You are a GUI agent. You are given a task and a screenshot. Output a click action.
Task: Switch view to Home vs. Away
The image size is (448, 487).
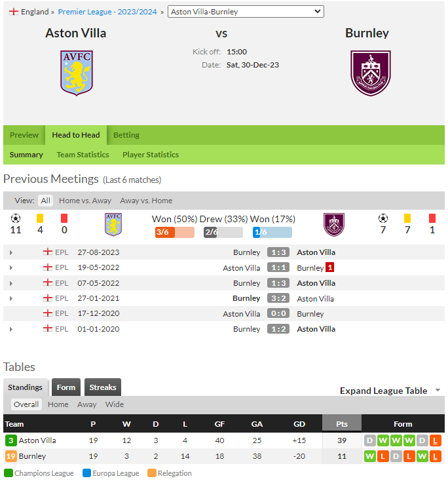[85, 201]
